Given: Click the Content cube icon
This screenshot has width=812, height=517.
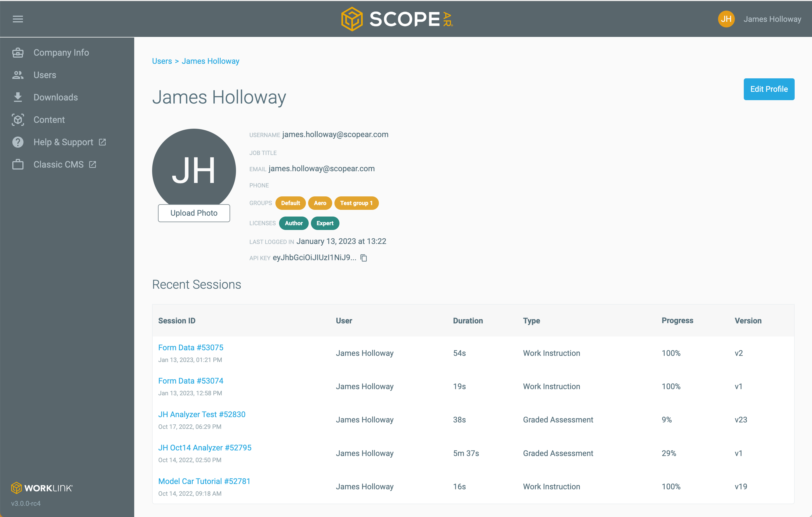Looking at the screenshot, I should 18,120.
